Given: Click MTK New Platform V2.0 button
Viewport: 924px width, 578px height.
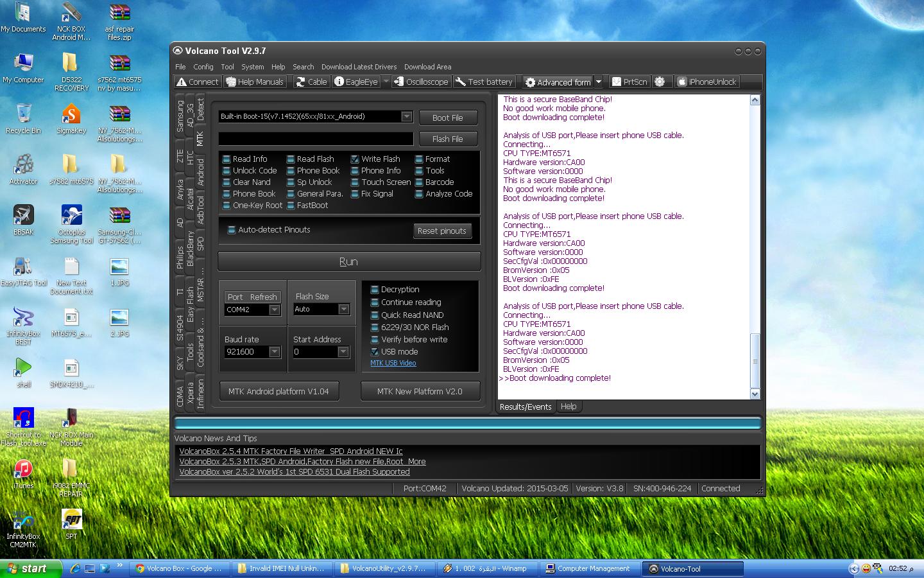Looking at the screenshot, I should coord(420,391).
